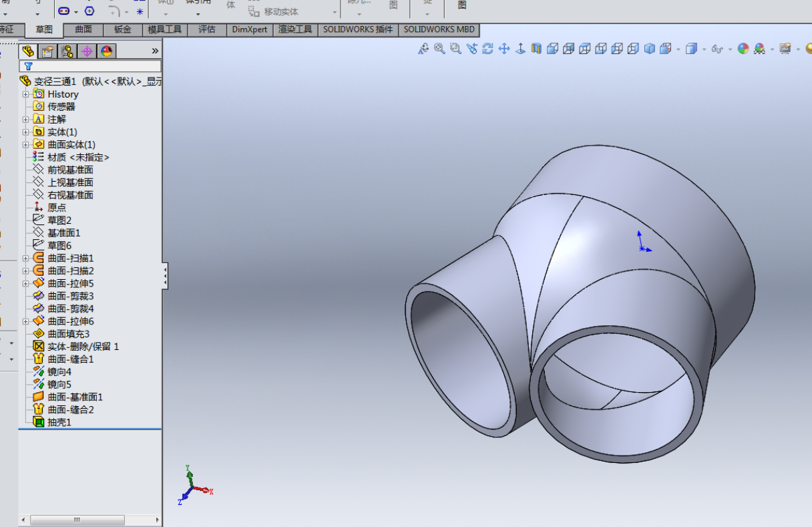Viewport: 812px width, 527px height.
Task: Switch to the 评估 ribbon tab
Action: click(x=206, y=29)
